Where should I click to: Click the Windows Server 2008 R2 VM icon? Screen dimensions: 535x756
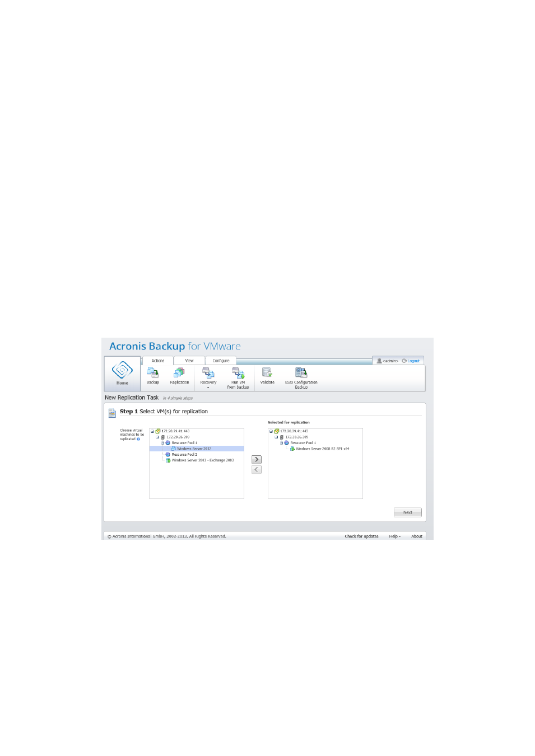[x=292, y=449]
